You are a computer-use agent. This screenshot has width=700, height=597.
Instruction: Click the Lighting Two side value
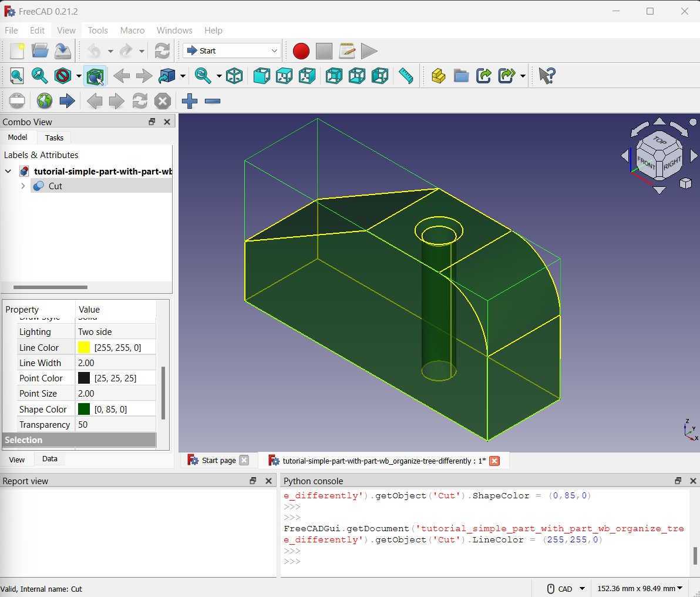point(116,331)
